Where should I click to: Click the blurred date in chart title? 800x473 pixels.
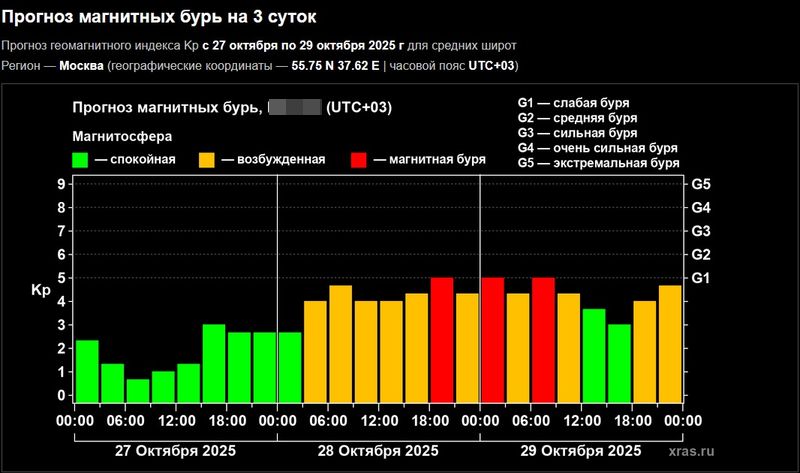(x=294, y=108)
